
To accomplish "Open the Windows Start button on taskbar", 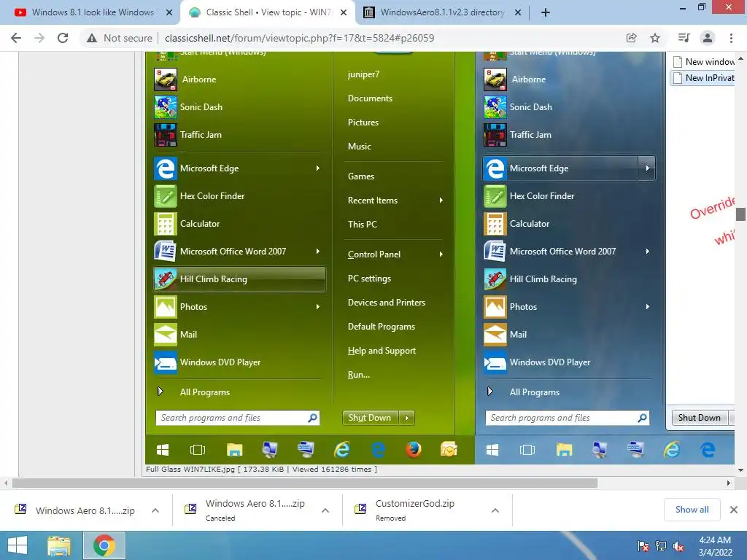I will (18, 545).
